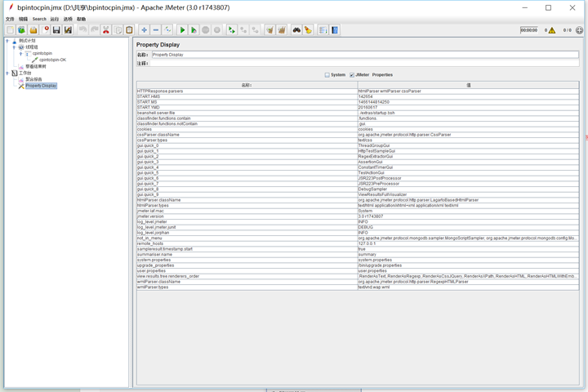Expand all tree nodes with plus icon

(x=144, y=30)
